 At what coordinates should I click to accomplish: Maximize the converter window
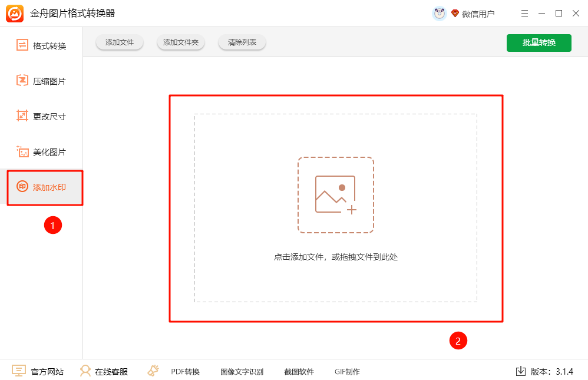click(559, 14)
